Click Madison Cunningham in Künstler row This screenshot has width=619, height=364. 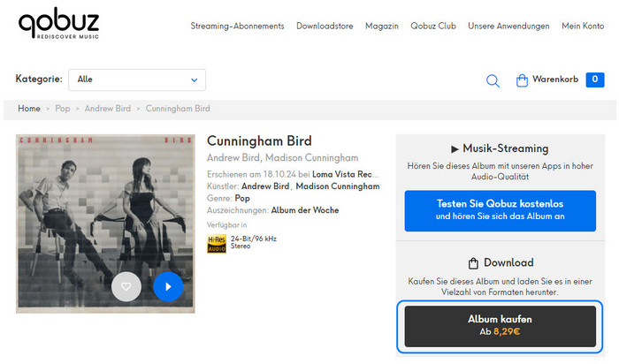point(338,186)
